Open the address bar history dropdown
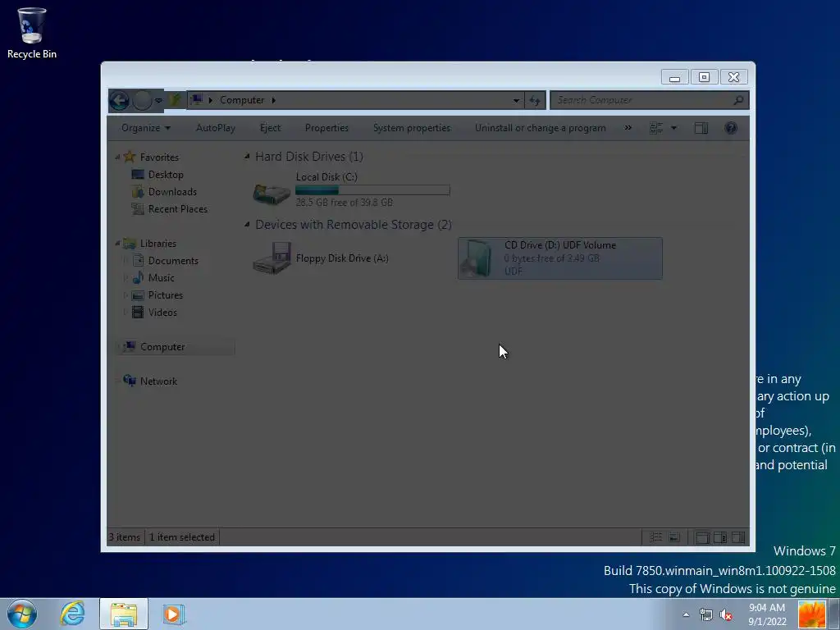Screen dimensions: 840x630 (516, 100)
